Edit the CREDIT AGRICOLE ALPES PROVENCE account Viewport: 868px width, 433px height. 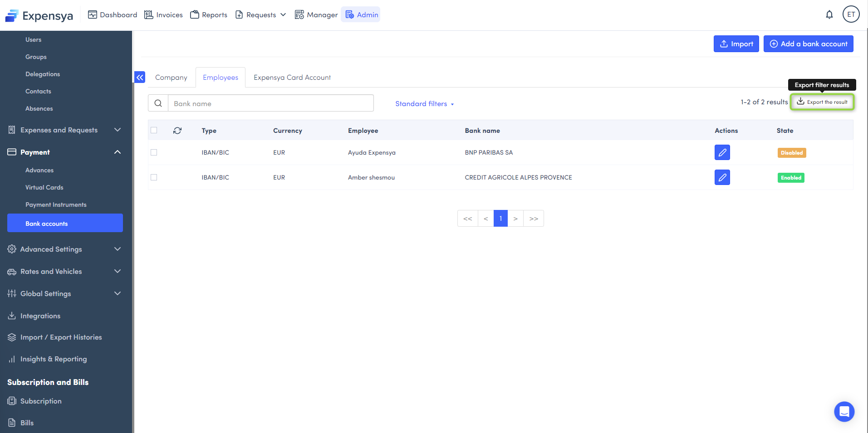(x=722, y=178)
